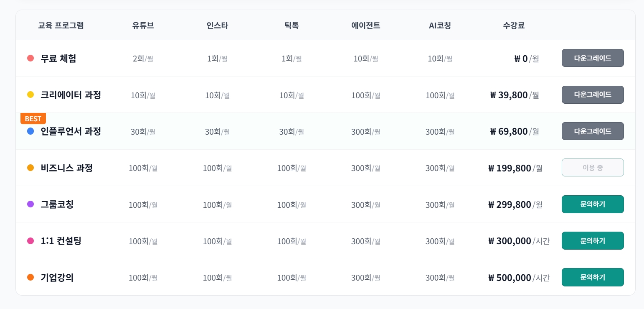Click the 에이전트 column header
644x309 pixels.
[365, 26]
